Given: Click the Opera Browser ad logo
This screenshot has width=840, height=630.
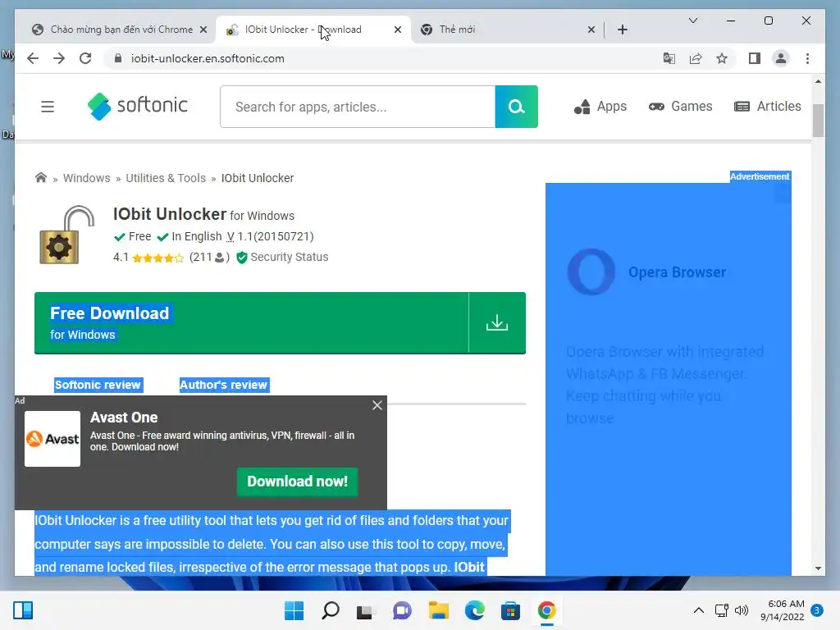Looking at the screenshot, I should click(x=591, y=272).
